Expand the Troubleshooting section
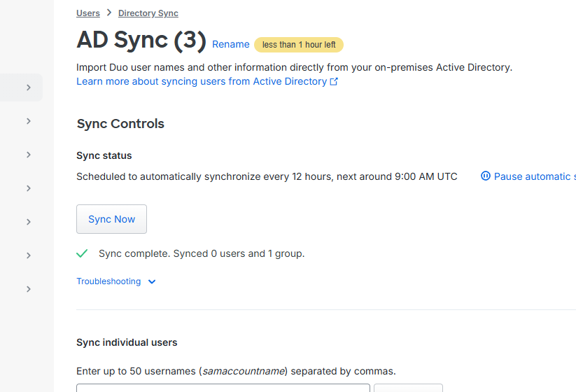The image size is (576, 392). tap(115, 281)
